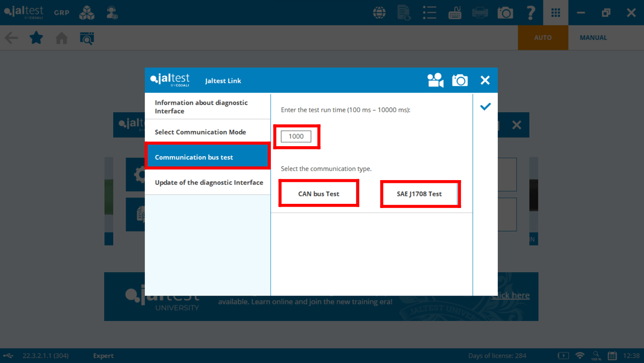This screenshot has width=644, height=363.
Task: Click the printer icon in the top bar
Action: (480, 13)
